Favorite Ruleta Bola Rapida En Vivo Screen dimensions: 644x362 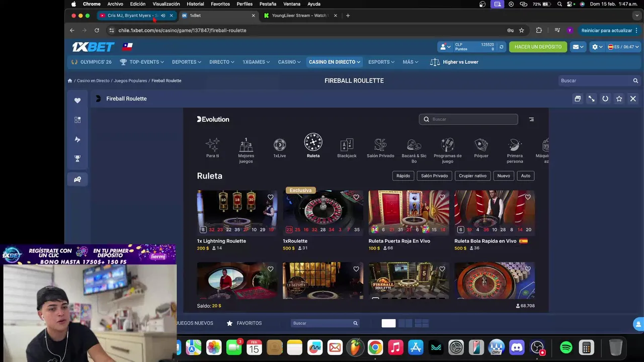click(x=528, y=197)
